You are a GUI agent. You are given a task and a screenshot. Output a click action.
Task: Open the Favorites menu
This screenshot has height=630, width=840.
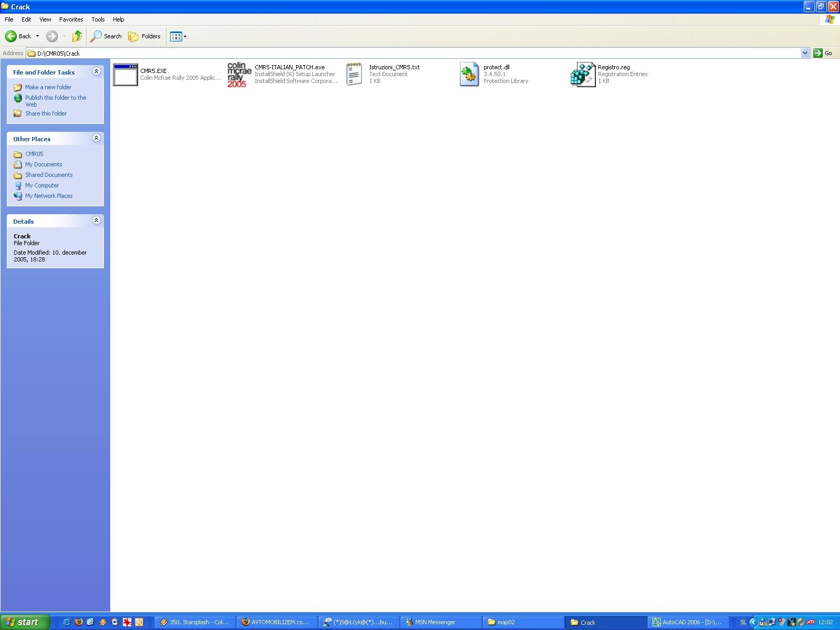pos(71,19)
